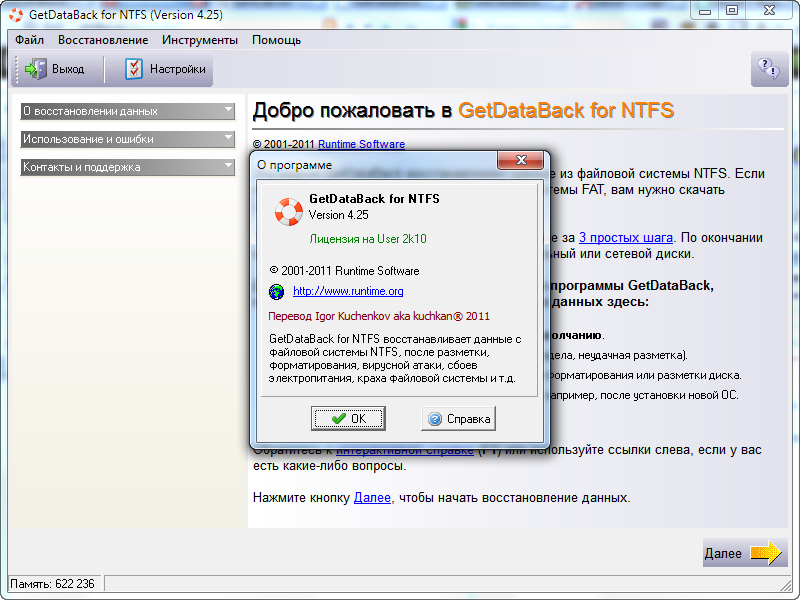This screenshot has height=600, width=800.
Task: Click the Память value in the status bar
Action: tap(50, 582)
